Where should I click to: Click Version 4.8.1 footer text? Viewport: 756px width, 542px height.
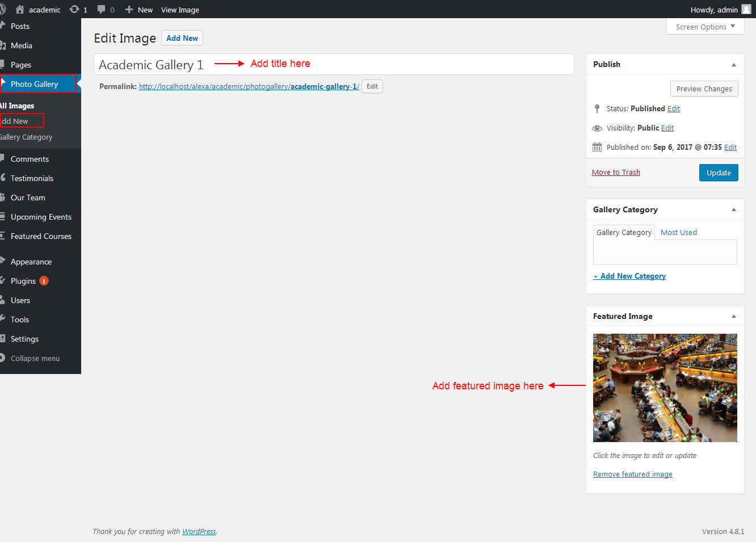click(x=723, y=531)
